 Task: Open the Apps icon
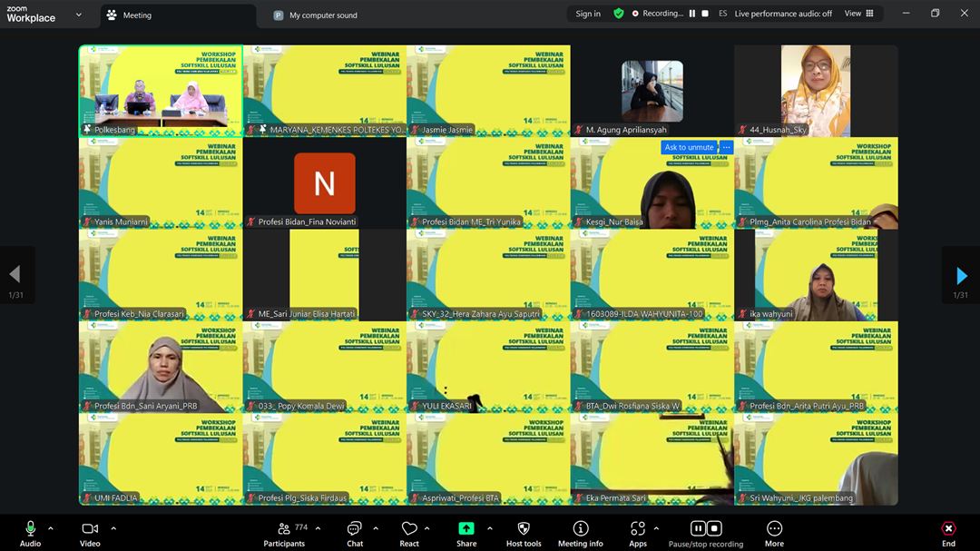tap(638, 529)
